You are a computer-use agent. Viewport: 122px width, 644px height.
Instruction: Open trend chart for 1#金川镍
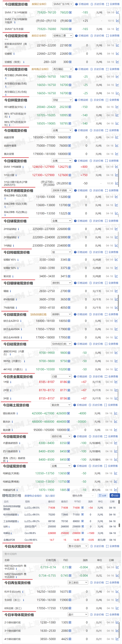117,175
